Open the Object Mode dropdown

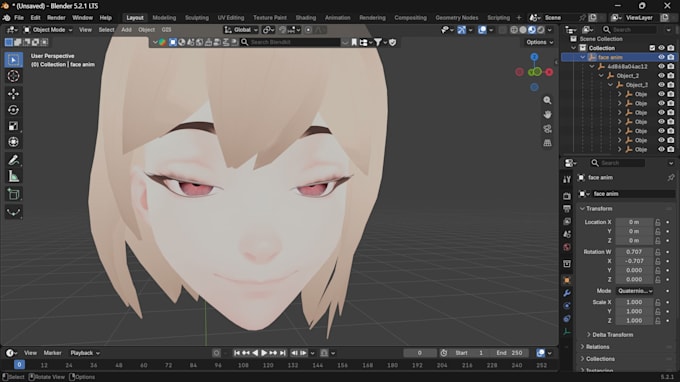click(48, 30)
